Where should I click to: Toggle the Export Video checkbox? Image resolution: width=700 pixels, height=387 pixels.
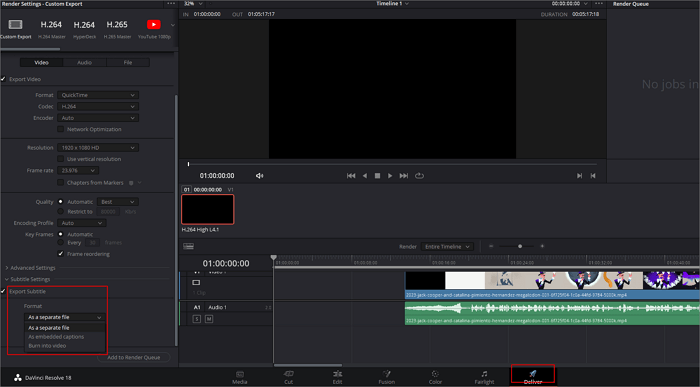(4, 79)
